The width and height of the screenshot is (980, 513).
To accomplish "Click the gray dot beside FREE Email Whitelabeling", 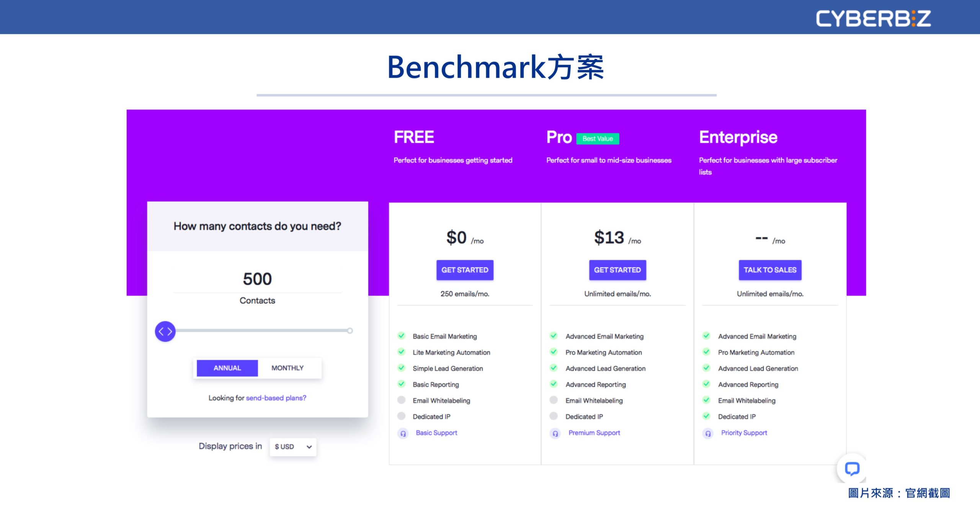I will point(401,400).
